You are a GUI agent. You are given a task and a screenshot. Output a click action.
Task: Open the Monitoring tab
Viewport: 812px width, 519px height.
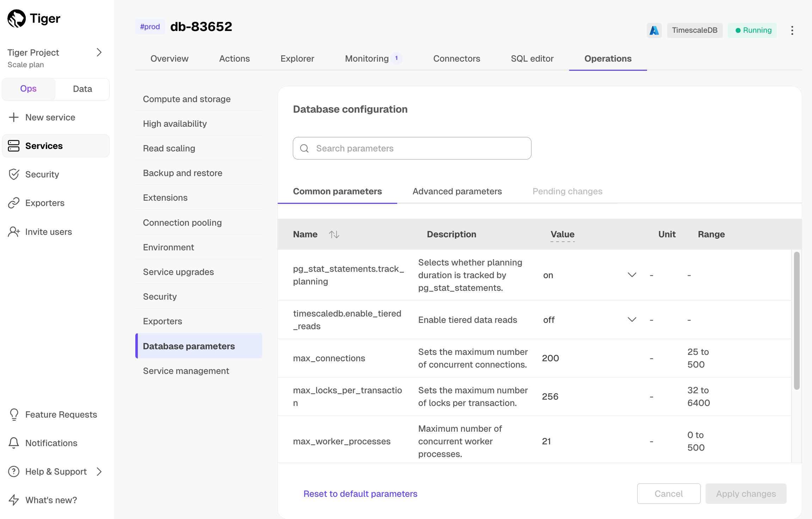367,58
